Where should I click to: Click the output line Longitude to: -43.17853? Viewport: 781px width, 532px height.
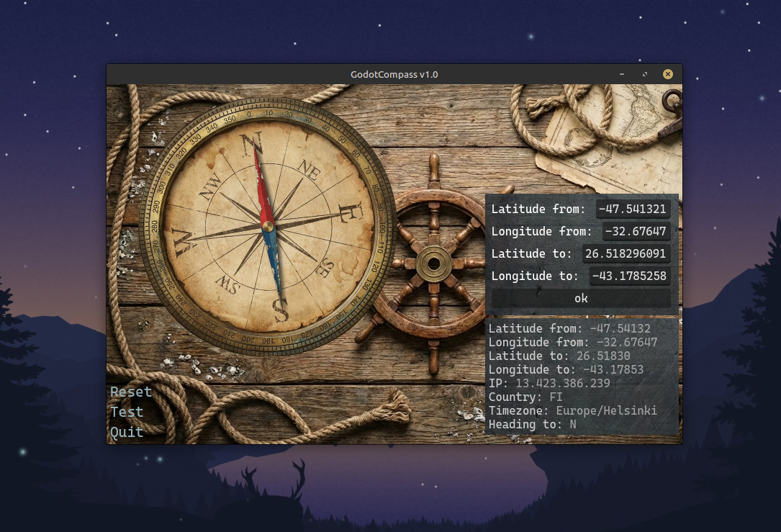tap(566, 369)
